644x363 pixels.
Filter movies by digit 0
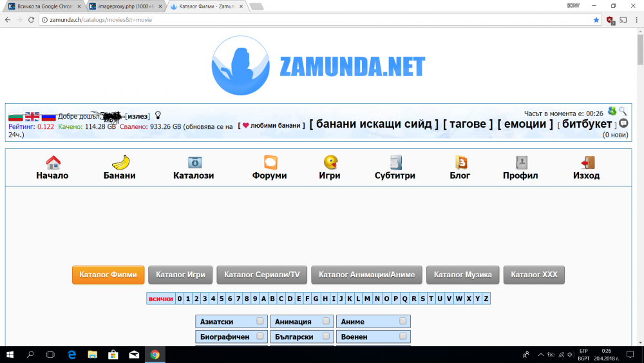(180, 299)
